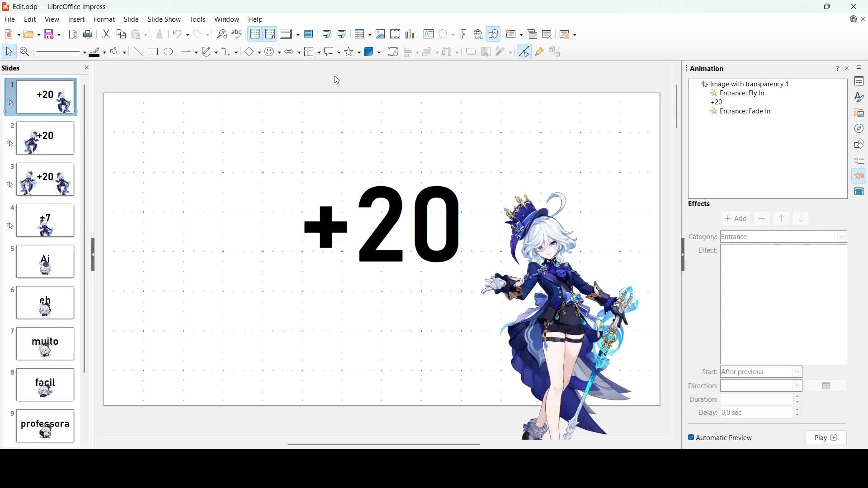Add a new animation effect
Image resolution: width=868 pixels, height=488 pixels.
pyautogui.click(x=736, y=219)
